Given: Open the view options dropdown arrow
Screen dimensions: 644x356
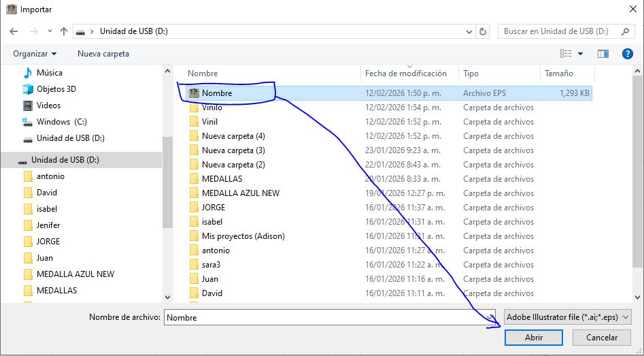Looking at the screenshot, I should click(x=580, y=54).
